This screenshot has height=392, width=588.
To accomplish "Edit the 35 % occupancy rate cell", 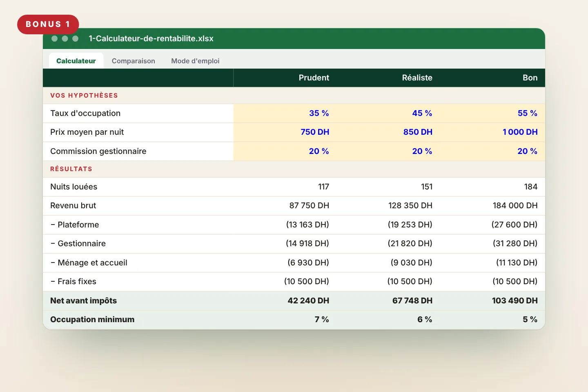I will (x=285, y=113).
